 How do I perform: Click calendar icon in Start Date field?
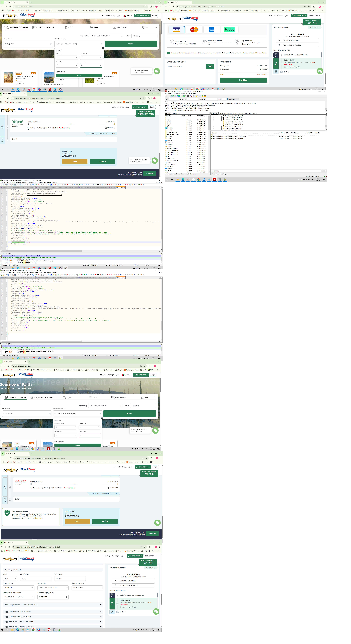(x=51, y=44)
